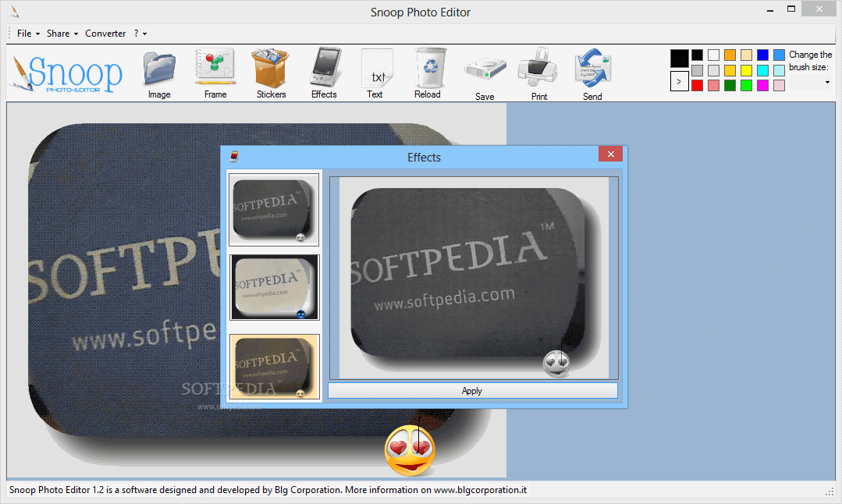
Task: Pick the white color swatch
Action: coord(714,55)
